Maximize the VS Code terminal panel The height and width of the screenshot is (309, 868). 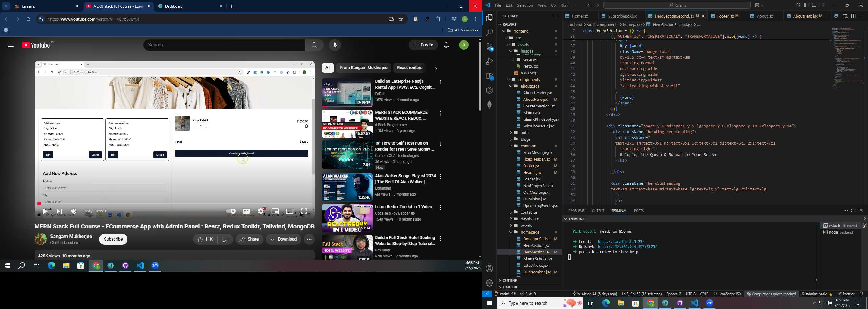pos(853,211)
